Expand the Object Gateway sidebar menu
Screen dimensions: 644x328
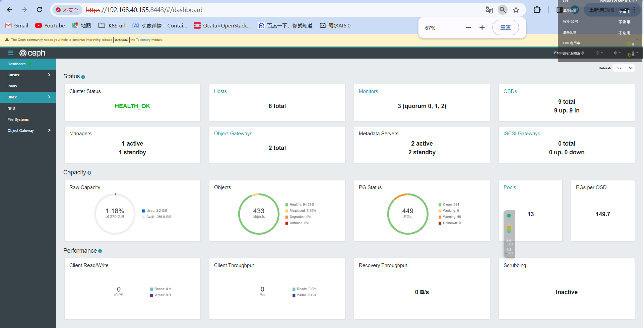[x=28, y=131]
